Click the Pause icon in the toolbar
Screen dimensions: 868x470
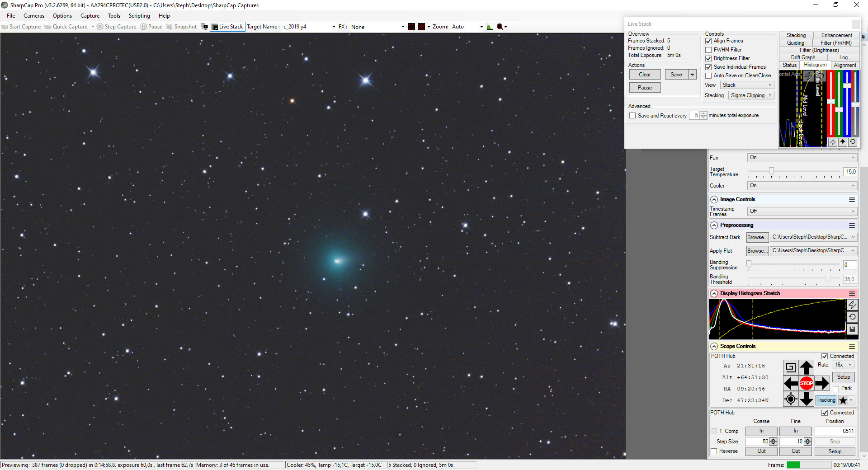tap(143, 27)
